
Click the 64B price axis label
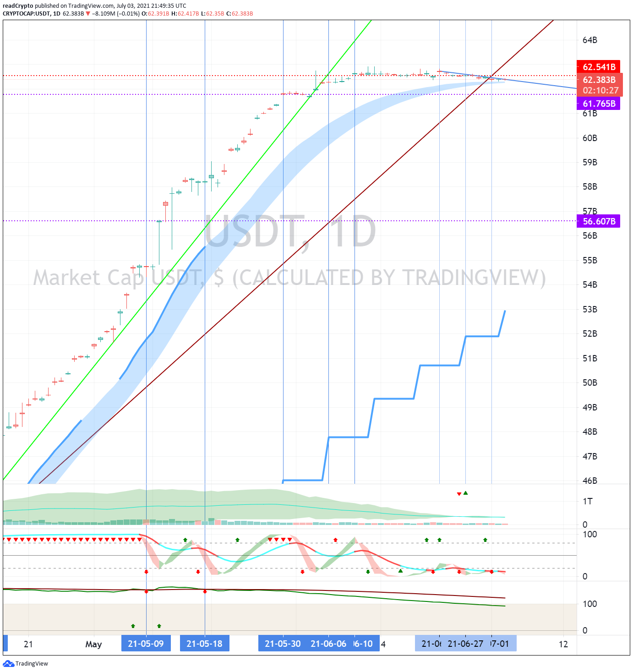tap(590, 40)
